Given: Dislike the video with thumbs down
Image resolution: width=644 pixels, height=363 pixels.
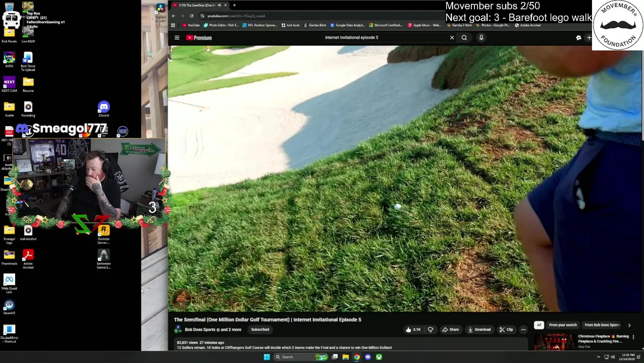Looking at the screenshot, I should click(x=431, y=330).
